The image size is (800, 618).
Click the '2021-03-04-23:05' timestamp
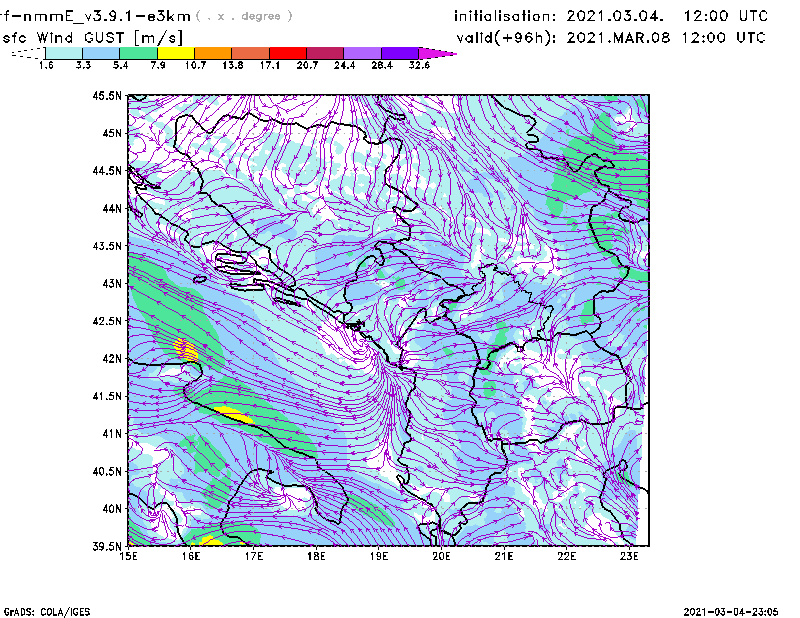[x=731, y=612]
